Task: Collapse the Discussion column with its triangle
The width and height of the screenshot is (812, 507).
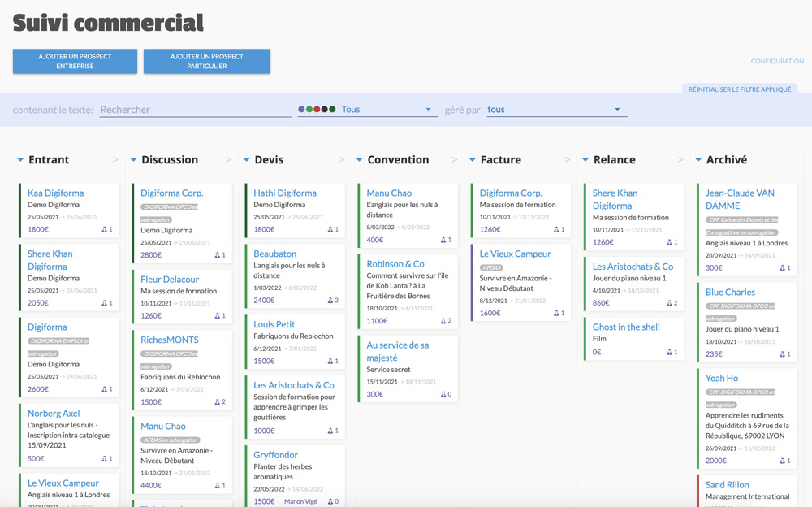Action: (133, 160)
